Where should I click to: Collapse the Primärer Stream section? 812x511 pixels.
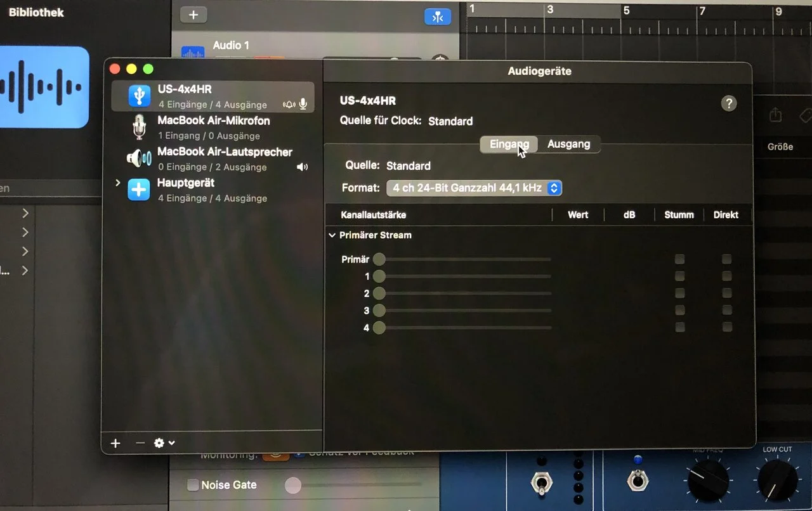[332, 235]
